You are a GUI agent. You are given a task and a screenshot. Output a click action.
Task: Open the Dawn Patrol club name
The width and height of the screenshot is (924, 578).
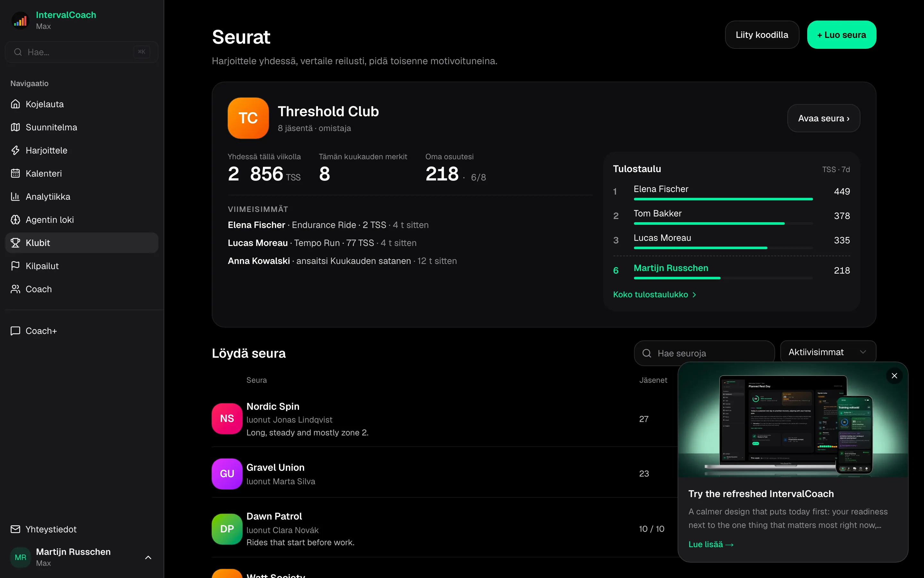(274, 516)
